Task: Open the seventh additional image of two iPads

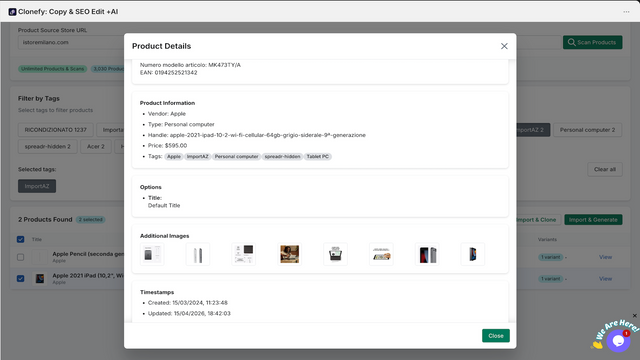Action: coord(427,254)
